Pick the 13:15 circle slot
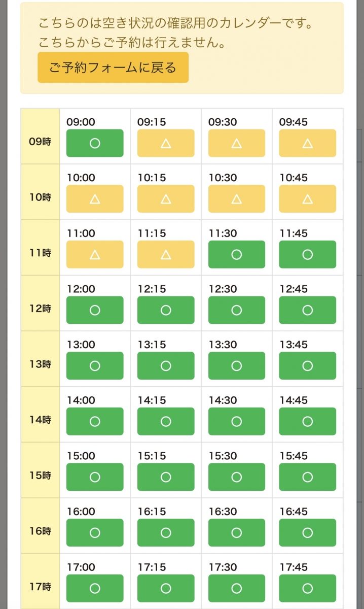This screenshot has width=364, height=609. click(x=166, y=366)
